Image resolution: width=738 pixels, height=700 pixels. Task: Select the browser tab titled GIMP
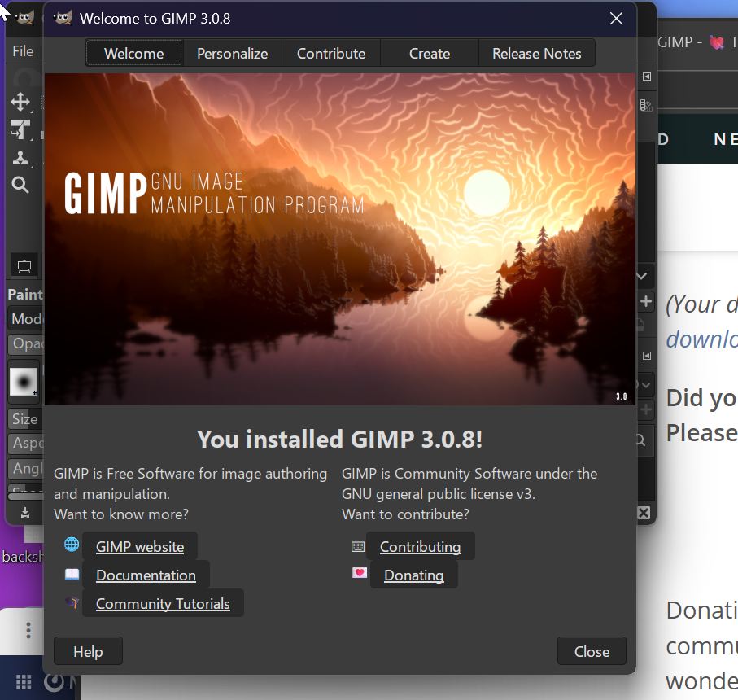point(697,42)
